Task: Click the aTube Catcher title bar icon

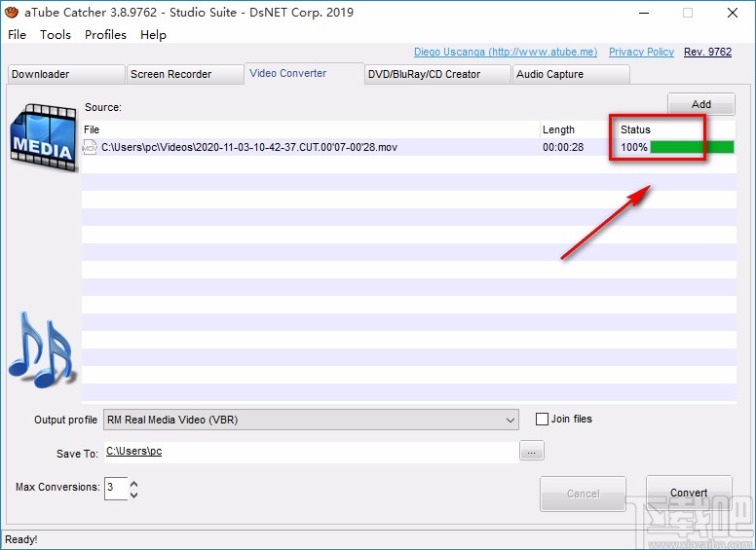Action: click(x=12, y=13)
